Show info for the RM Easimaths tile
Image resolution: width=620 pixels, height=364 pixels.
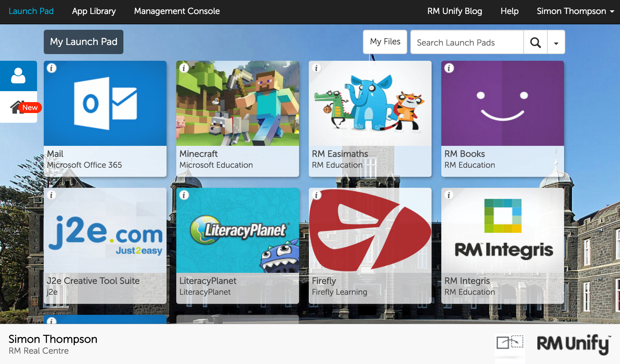(x=317, y=68)
